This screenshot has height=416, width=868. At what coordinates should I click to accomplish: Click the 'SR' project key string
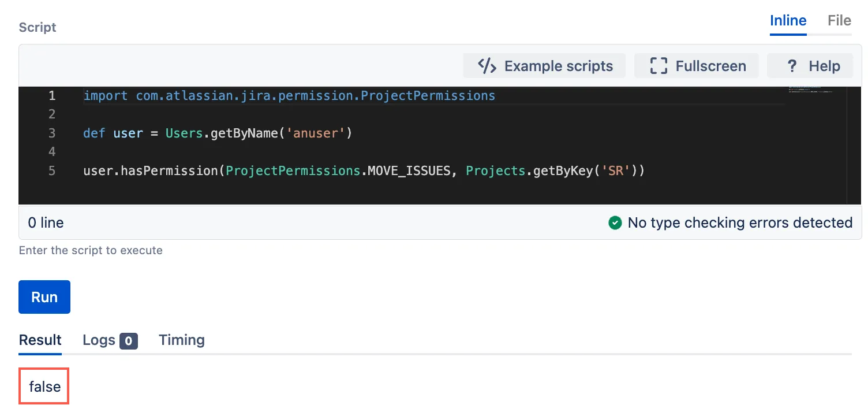pos(615,171)
